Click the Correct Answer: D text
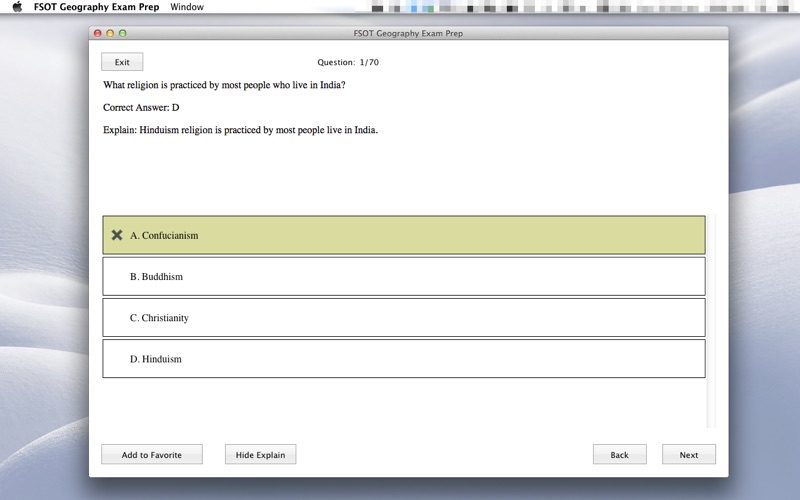Viewport: 800px width, 500px height. coord(141,107)
